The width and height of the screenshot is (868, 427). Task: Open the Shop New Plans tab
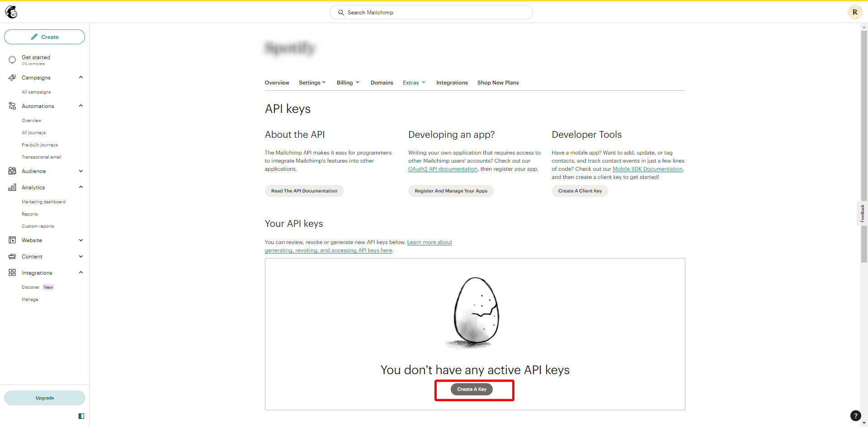[498, 83]
